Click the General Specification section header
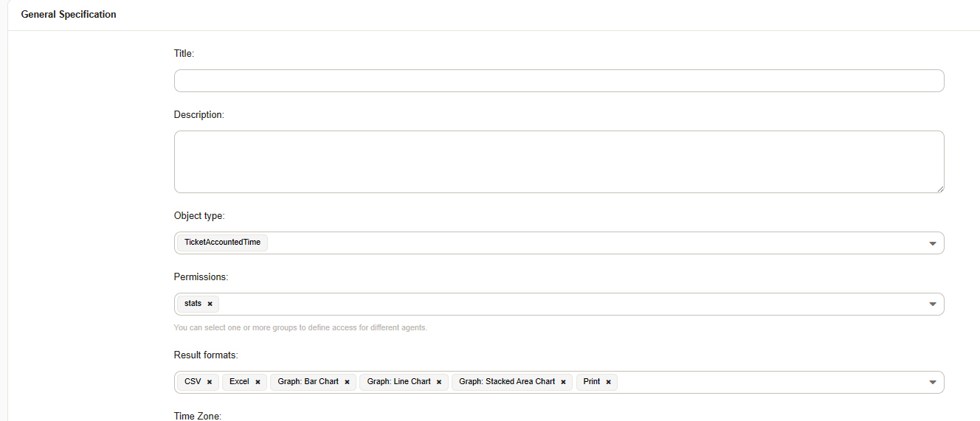 (x=69, y=15)
